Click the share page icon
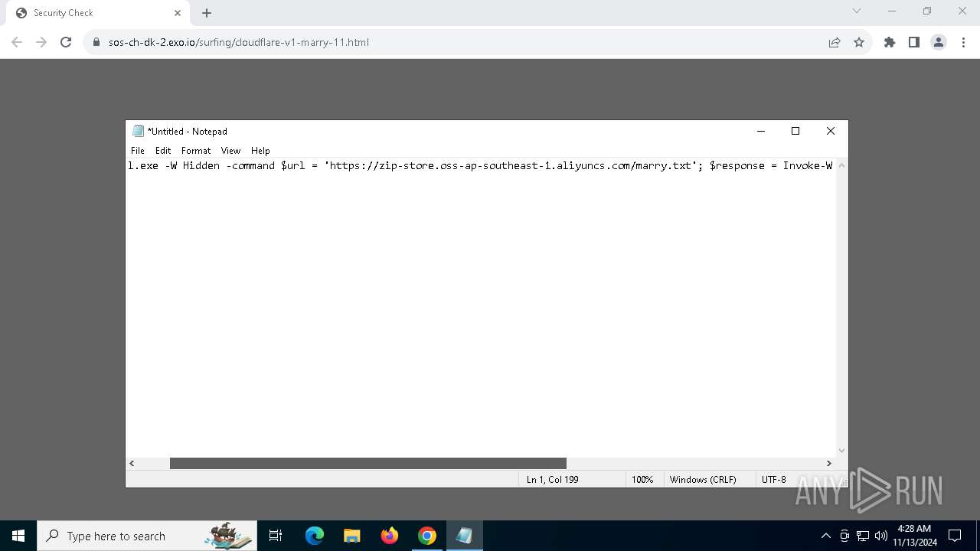Screen dimensions: 980x551 (835, 42)
